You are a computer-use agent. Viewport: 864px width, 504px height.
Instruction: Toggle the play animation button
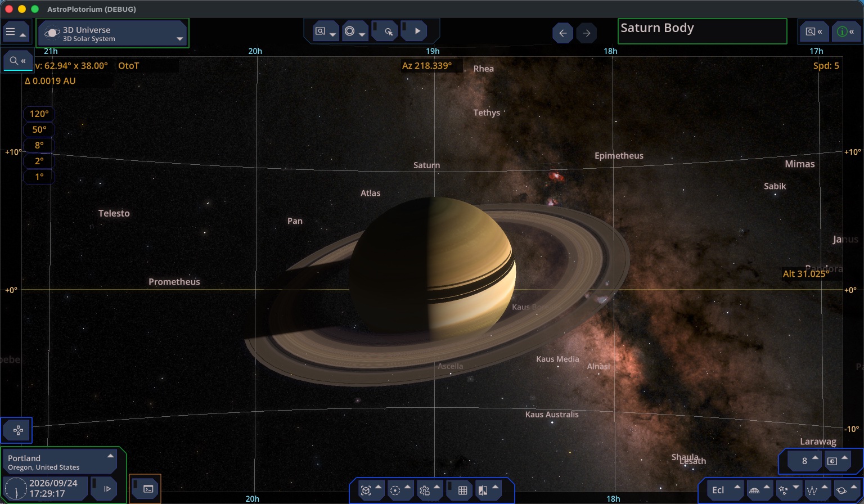(414, 31)
